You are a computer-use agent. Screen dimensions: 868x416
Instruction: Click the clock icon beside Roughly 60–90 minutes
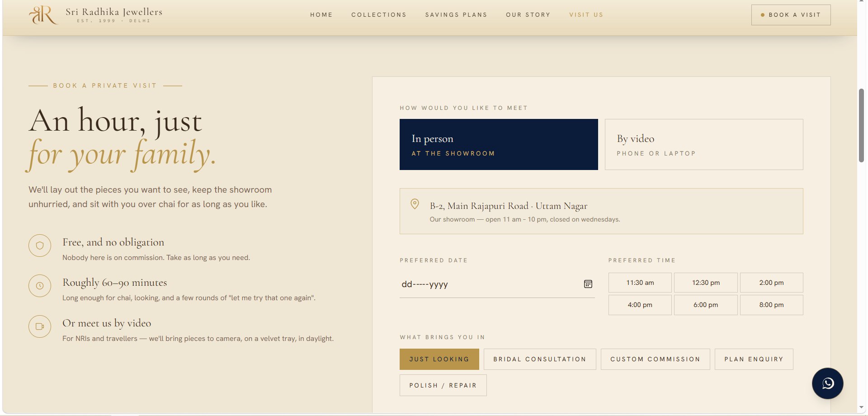(x=40, y=286)
